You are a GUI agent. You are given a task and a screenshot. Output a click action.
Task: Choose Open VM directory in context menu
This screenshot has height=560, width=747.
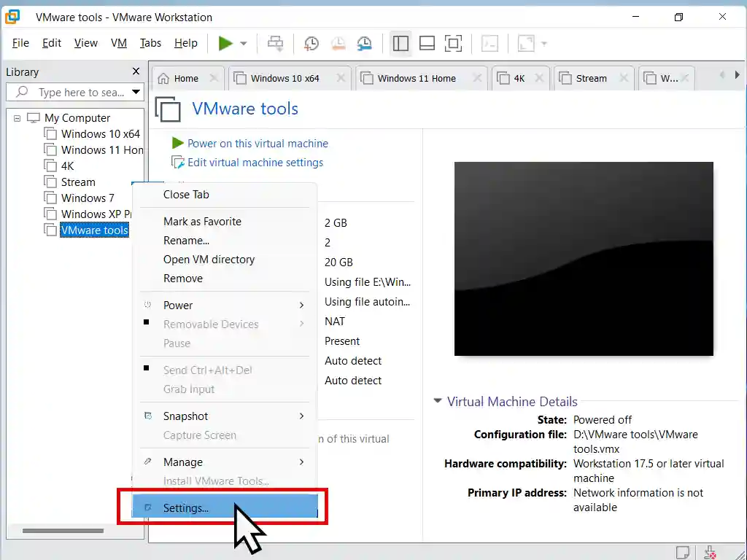(225, 260)
